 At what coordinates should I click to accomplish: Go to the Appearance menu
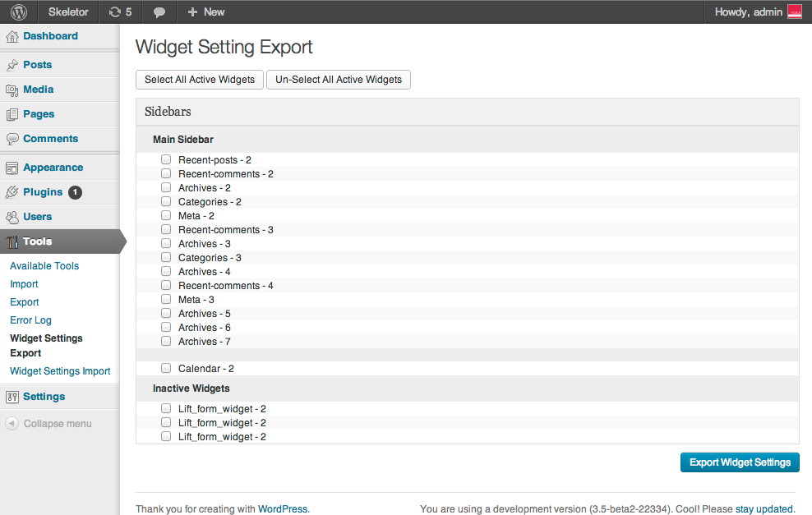click(53, 168)
